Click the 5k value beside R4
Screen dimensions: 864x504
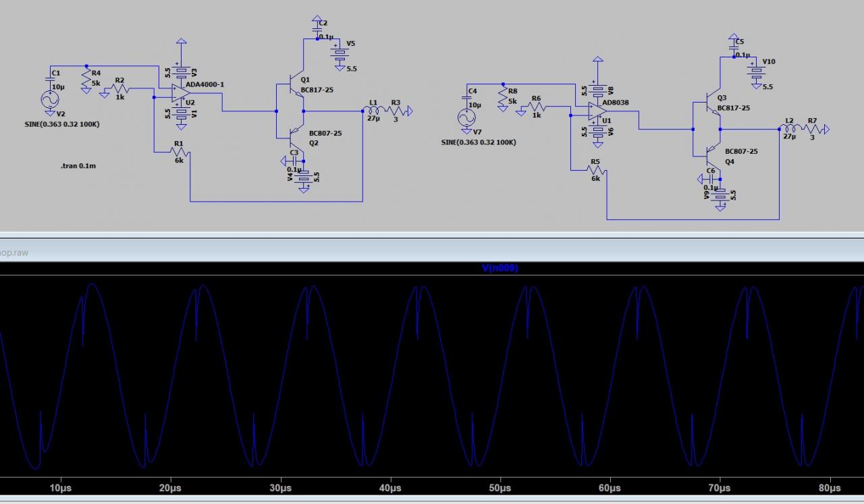point(96,83)
